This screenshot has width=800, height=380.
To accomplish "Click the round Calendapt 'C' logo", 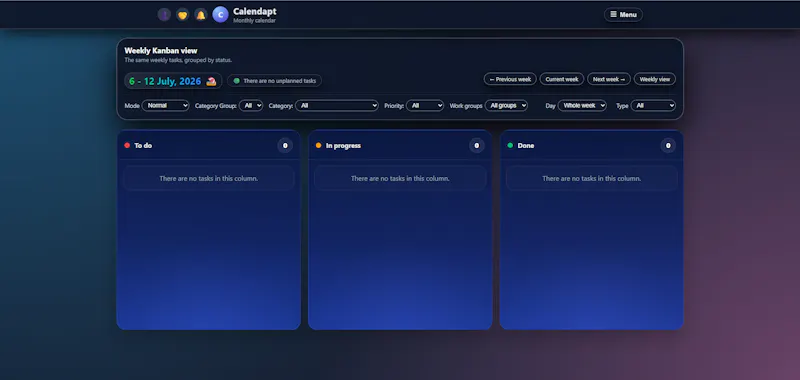I will 220,15.
